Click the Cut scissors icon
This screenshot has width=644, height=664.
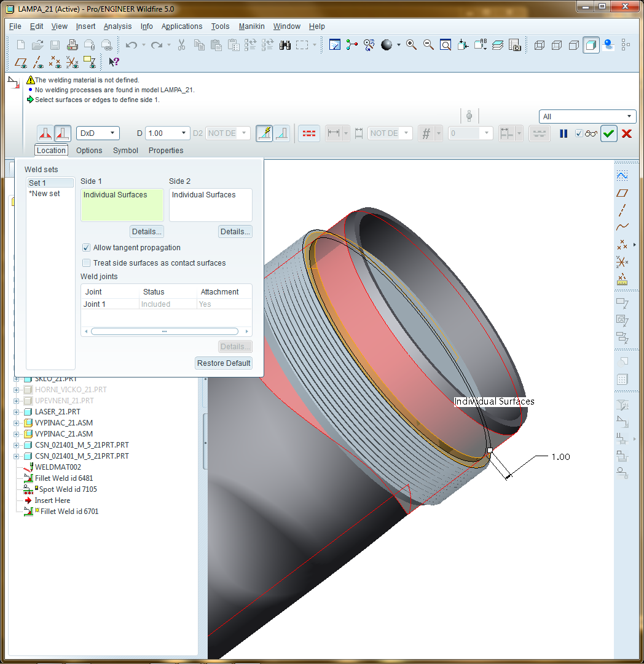[x=181, y=45]
